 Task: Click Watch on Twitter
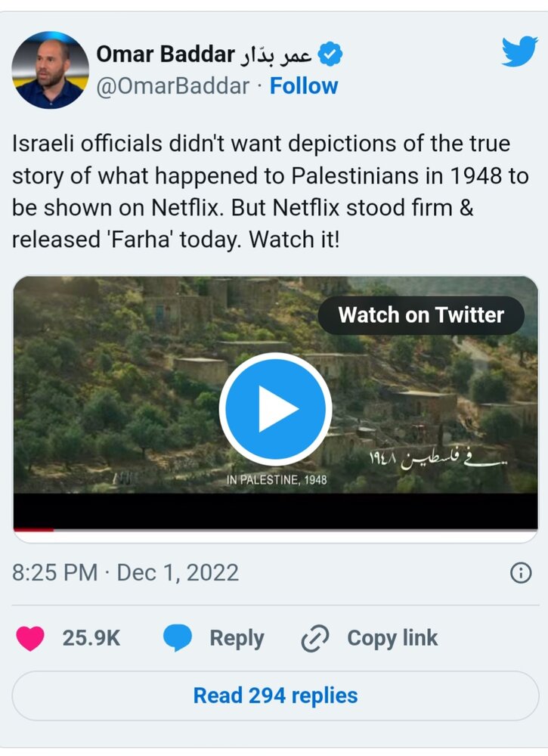pyautogui.click(x=423, y=315)
